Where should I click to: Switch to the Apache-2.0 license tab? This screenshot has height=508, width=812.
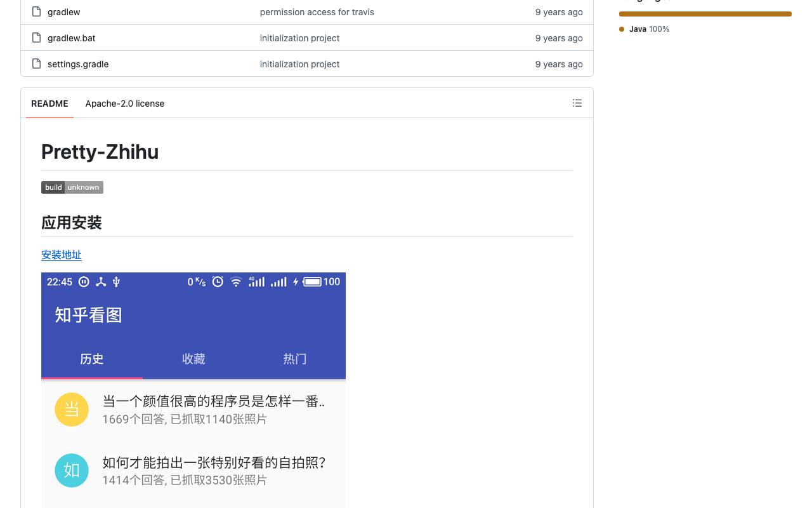click(x=125, y=104)
